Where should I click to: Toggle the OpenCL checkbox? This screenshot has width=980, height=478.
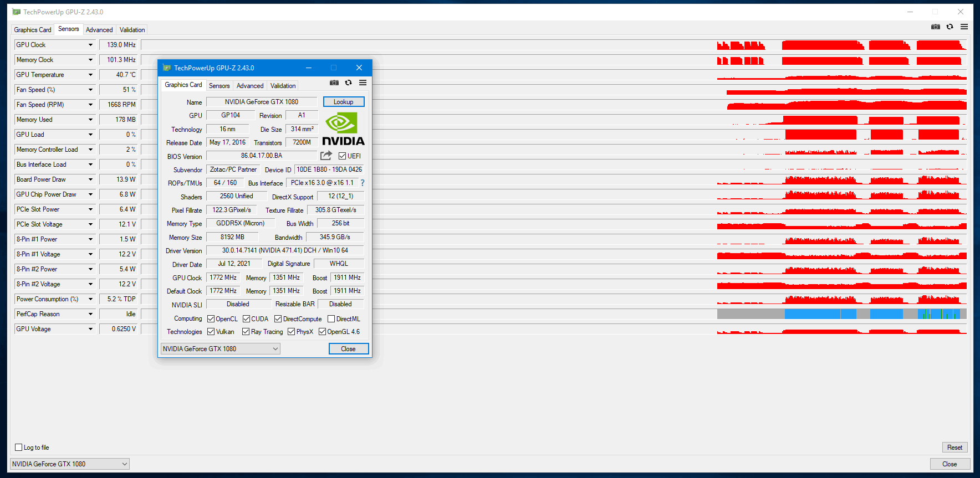coord(211,319)
